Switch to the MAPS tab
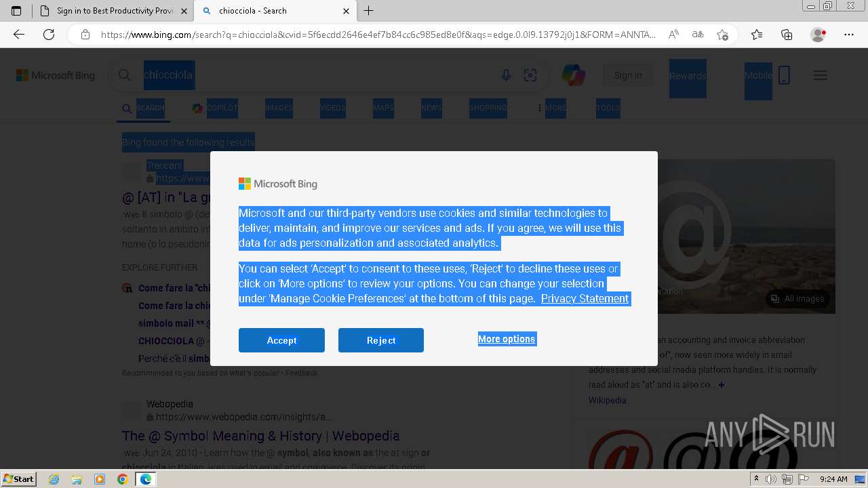This screenshot has width=868, height=488. point(383,108)
